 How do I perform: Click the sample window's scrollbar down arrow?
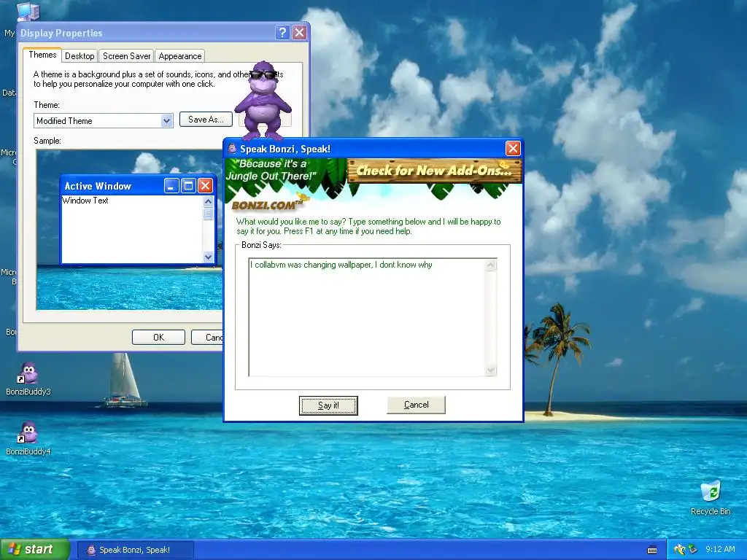click(208, 257)
